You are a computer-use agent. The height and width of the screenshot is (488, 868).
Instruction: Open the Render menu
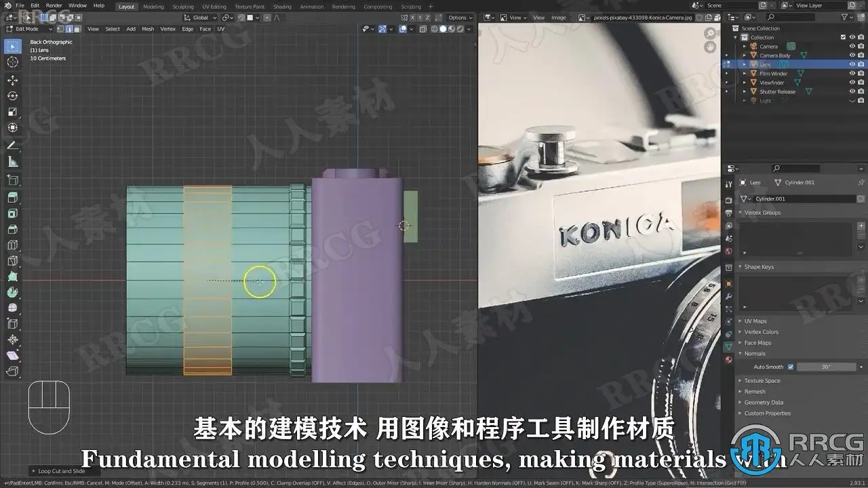(54, 5)
